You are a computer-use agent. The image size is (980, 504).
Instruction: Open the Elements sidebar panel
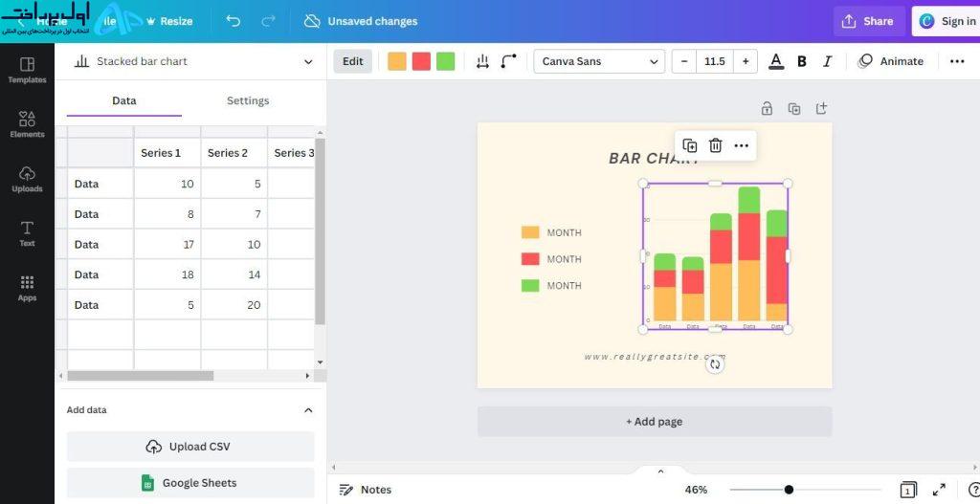click(27, 124)
